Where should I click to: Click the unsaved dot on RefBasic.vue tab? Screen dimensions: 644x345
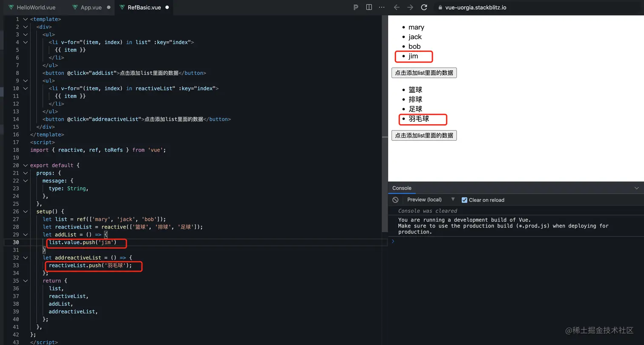[x=167, y=8]
